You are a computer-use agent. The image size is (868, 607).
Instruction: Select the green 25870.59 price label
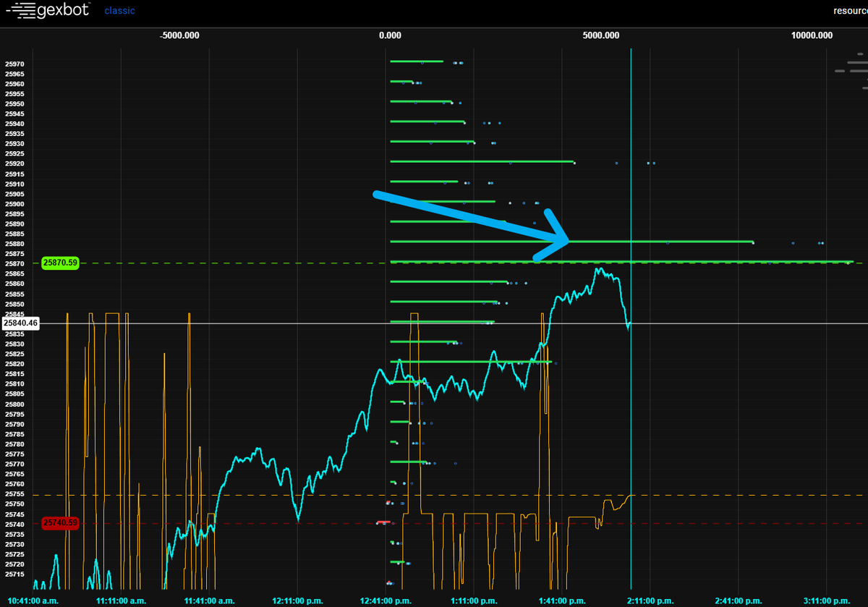click(60, 263)
